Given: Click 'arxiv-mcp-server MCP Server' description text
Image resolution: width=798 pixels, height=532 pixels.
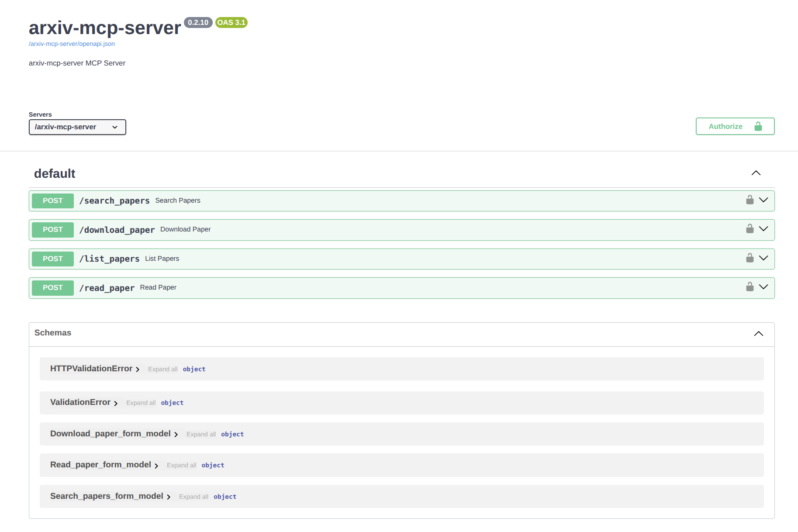Looking at the screenshot, I should coord(77,63).
